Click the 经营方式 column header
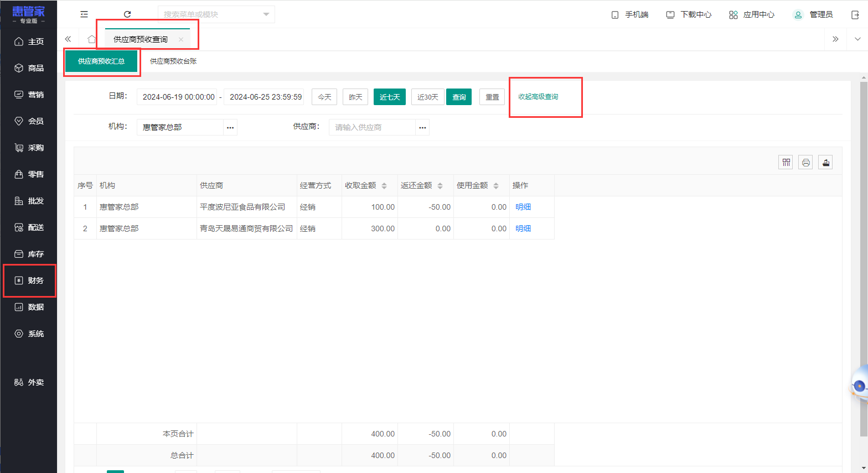The width and height of the screenshot is (868, 473). 319,185
